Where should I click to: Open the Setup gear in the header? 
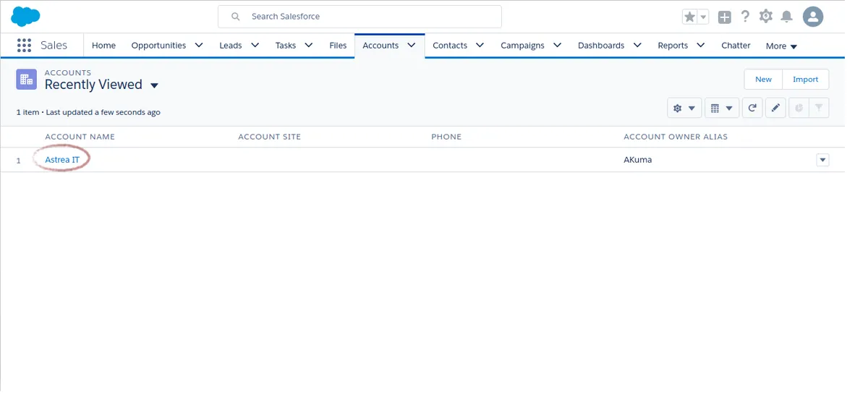[766, 16]
